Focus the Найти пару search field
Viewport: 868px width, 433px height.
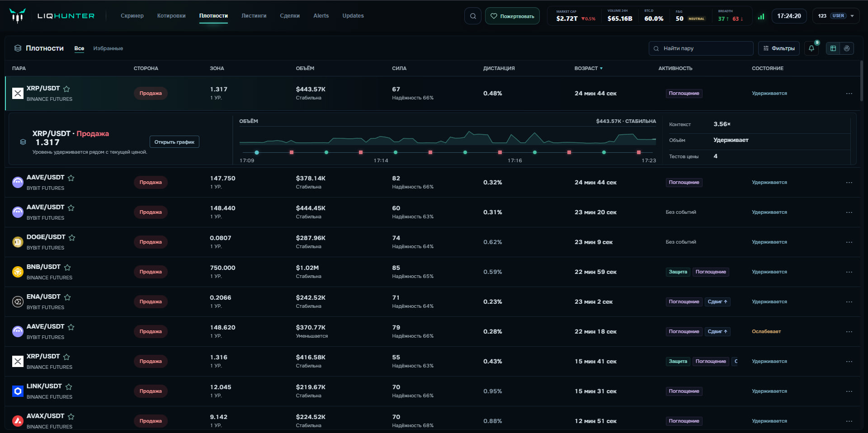coord(701,48)
